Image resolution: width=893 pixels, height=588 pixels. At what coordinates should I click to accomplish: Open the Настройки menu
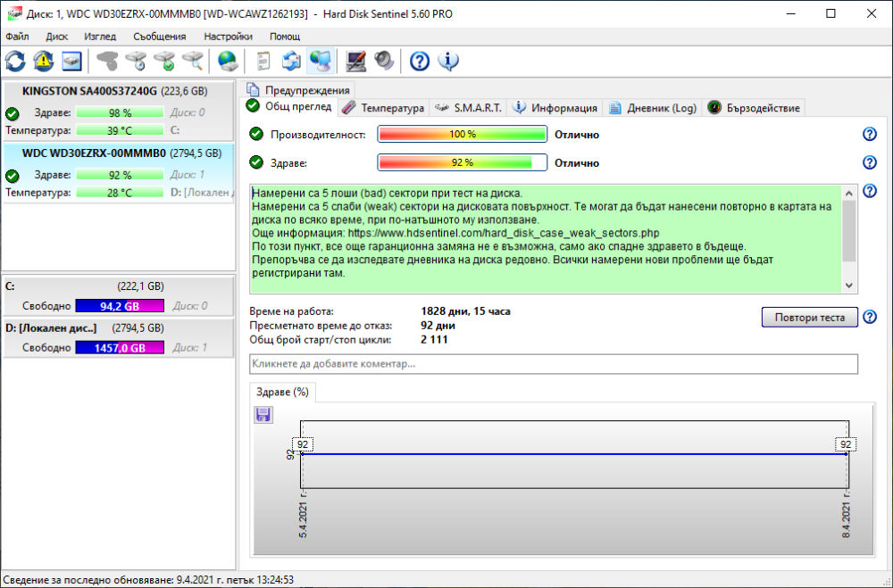click(x=228, y=37)
